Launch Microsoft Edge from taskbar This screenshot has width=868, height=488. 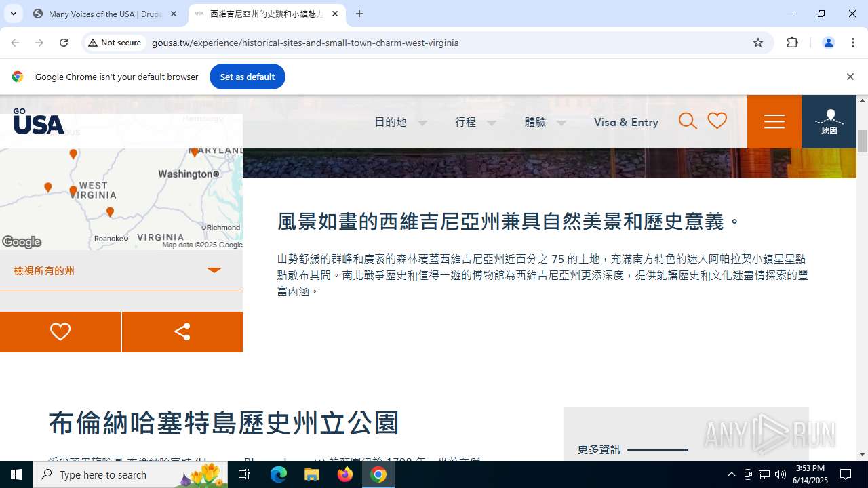click(279, 474)
